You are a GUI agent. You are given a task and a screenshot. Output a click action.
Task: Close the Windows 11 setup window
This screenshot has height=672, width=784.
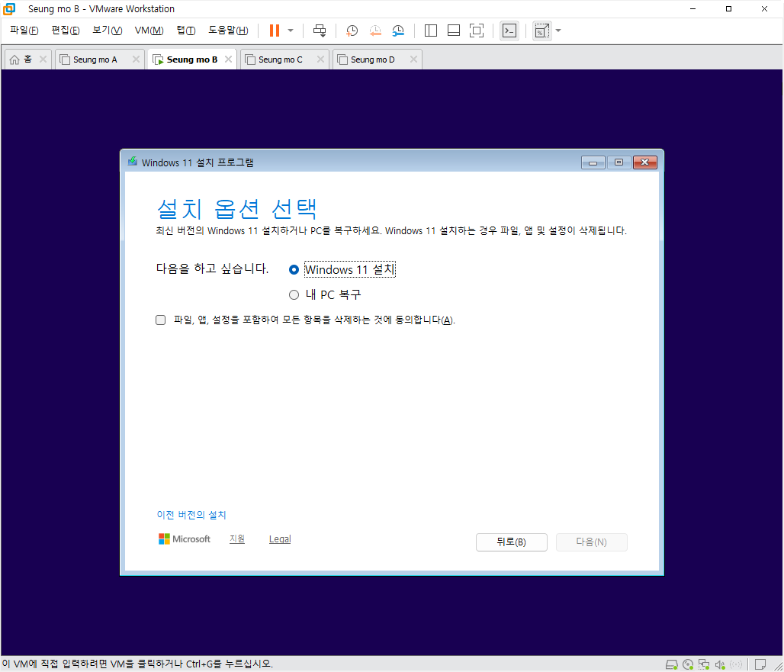(x=645, y=162)
